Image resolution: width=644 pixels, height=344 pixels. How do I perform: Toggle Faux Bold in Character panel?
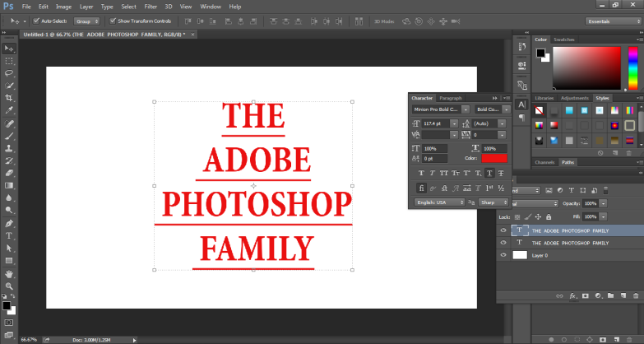tap(421, 174)
